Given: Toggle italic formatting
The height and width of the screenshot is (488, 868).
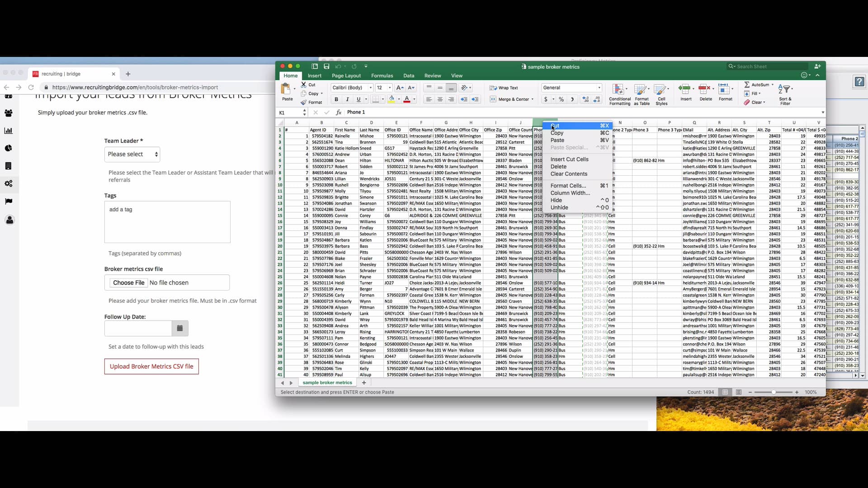Looking at the screenshot, I should coord(347,99).
